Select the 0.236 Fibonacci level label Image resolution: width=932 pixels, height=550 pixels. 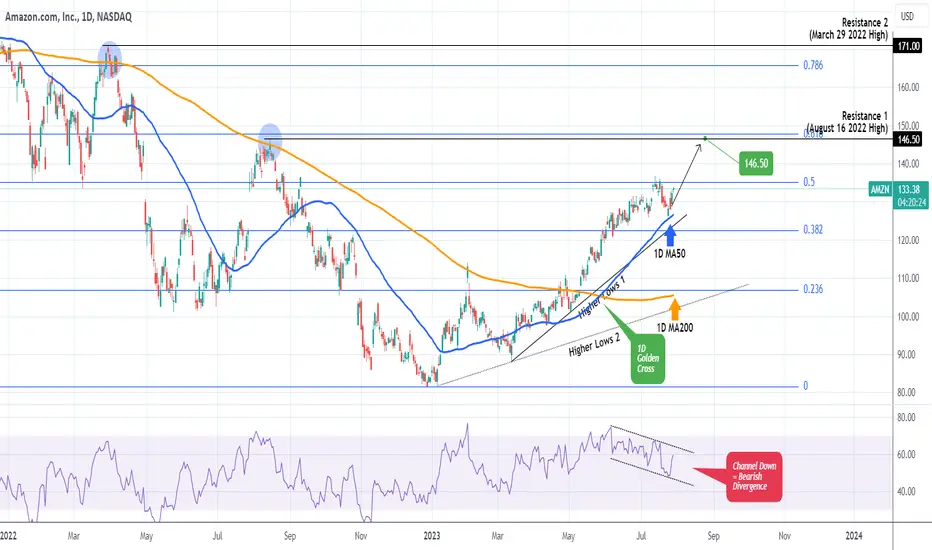tap(813, 289)
